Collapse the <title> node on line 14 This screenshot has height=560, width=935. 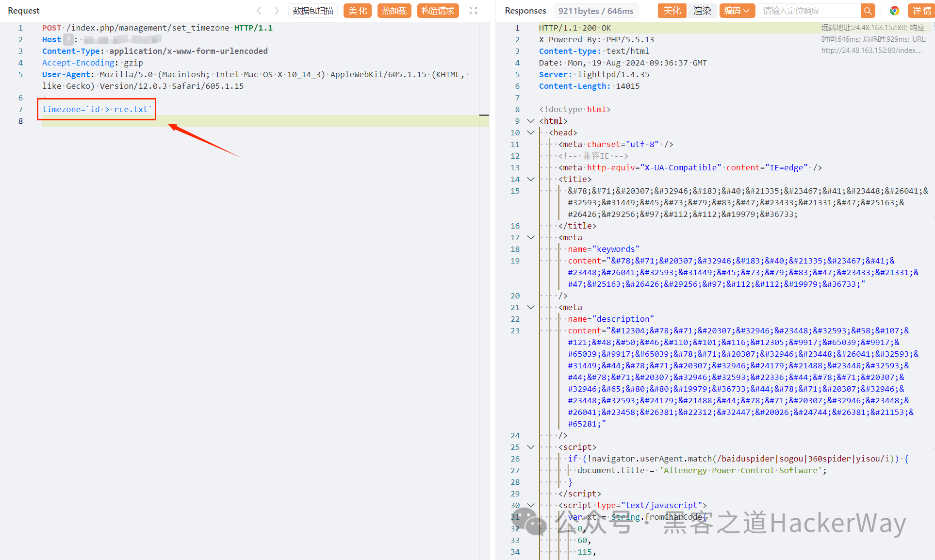tap(531, 179)
